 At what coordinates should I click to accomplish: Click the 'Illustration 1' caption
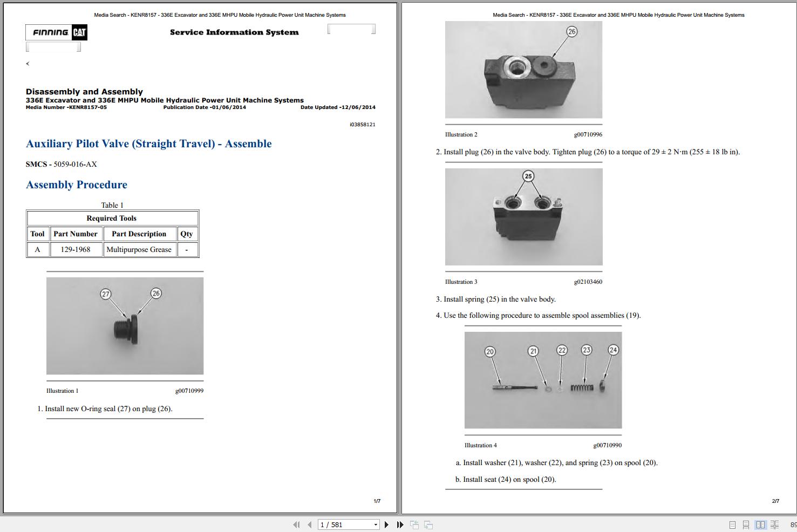63,391
